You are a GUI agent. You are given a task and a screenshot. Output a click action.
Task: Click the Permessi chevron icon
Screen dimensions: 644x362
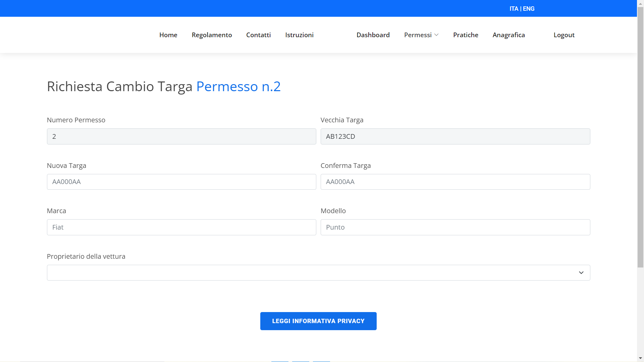pyautogui.click(x=436, y=35)
